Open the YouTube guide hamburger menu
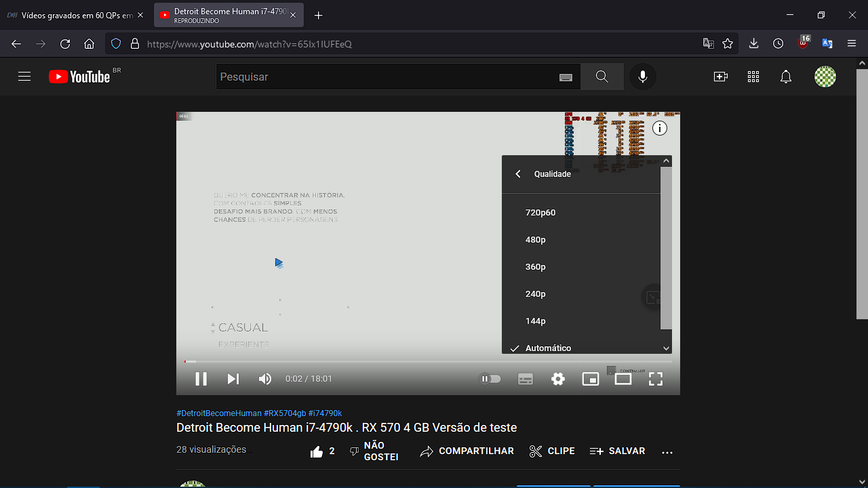The image size is (868, 488). 24,77
